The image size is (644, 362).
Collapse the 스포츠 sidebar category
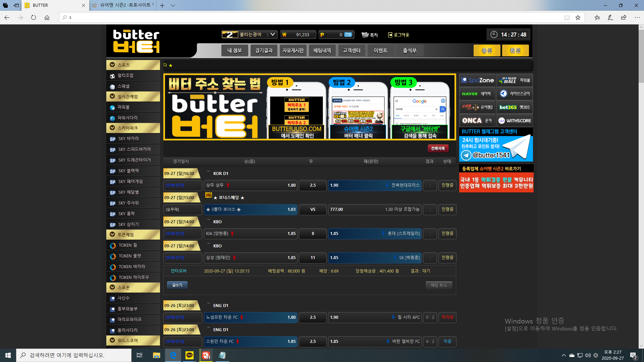(112, 65)
